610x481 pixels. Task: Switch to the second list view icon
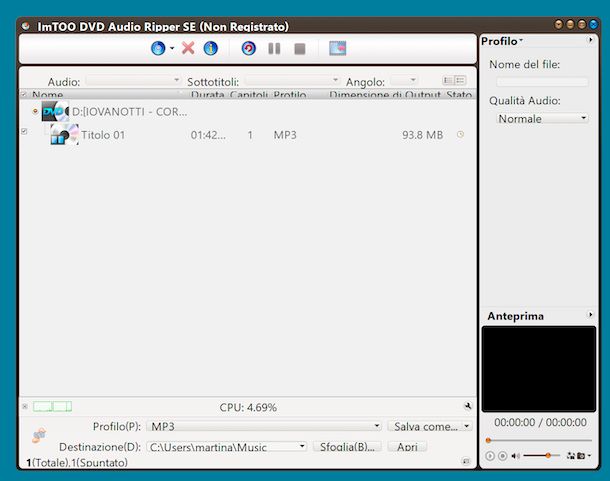pos(460,80)
